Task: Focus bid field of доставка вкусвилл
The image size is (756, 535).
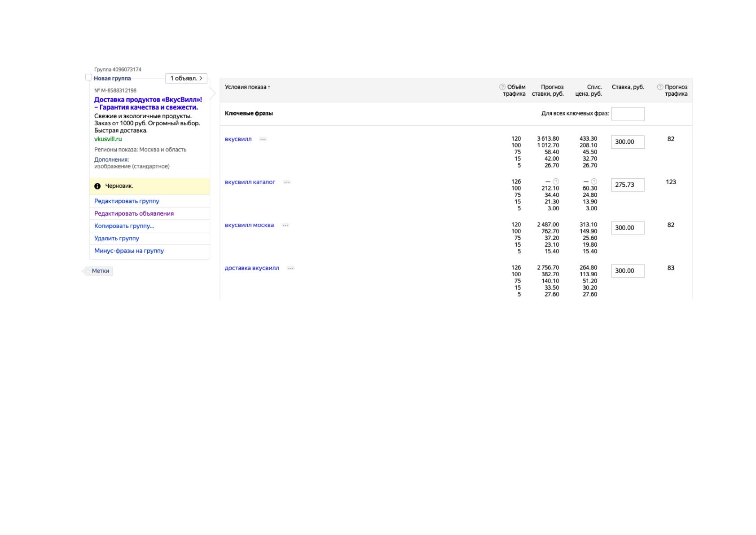Action: (628, 271)
